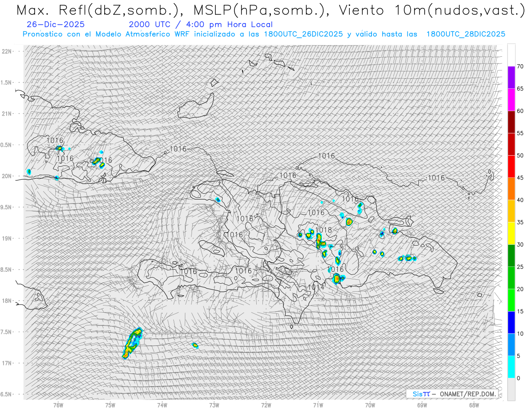Viewport: 532px width, 411px height.
Task: Click the '17N' latitude axis label
Action: (x=7, y=363)
